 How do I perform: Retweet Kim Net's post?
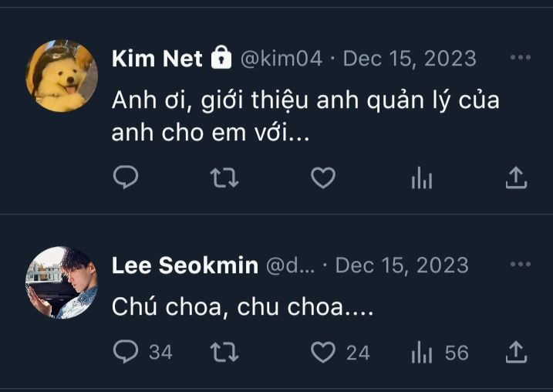tap(224, 177)
